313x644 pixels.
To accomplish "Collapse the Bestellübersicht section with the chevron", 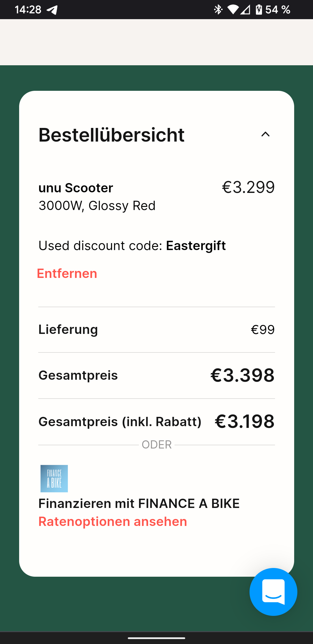I will (x=265, y=134).
